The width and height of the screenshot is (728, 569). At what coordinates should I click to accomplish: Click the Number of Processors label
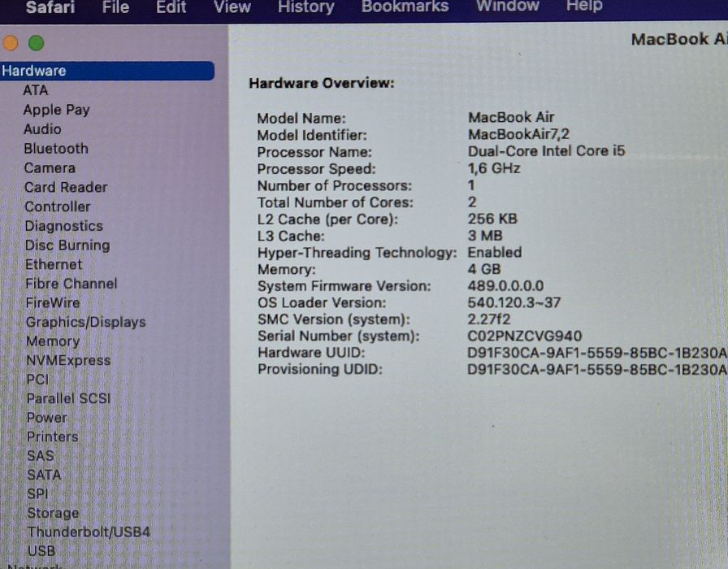click(334, 186)
